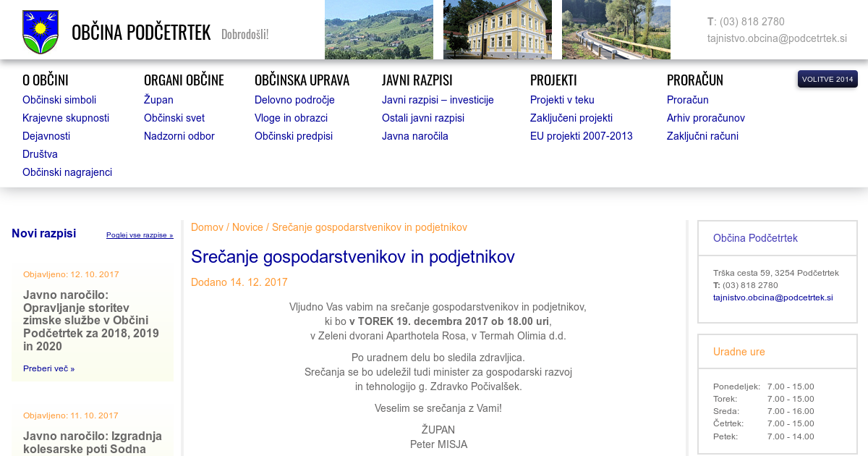Viewport: 868px width, 456px height.
Task: Go to Župan page
Action: pyautogui.click(x=158, y=100)
